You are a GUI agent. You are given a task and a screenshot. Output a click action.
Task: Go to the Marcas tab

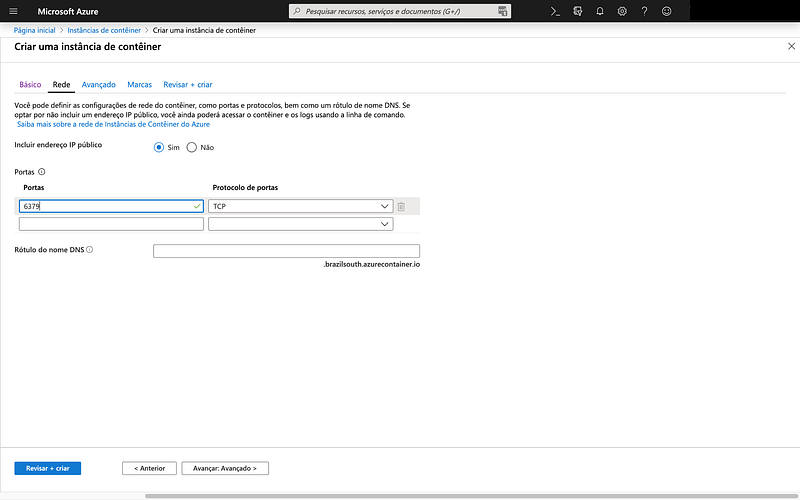click(139, 85)
